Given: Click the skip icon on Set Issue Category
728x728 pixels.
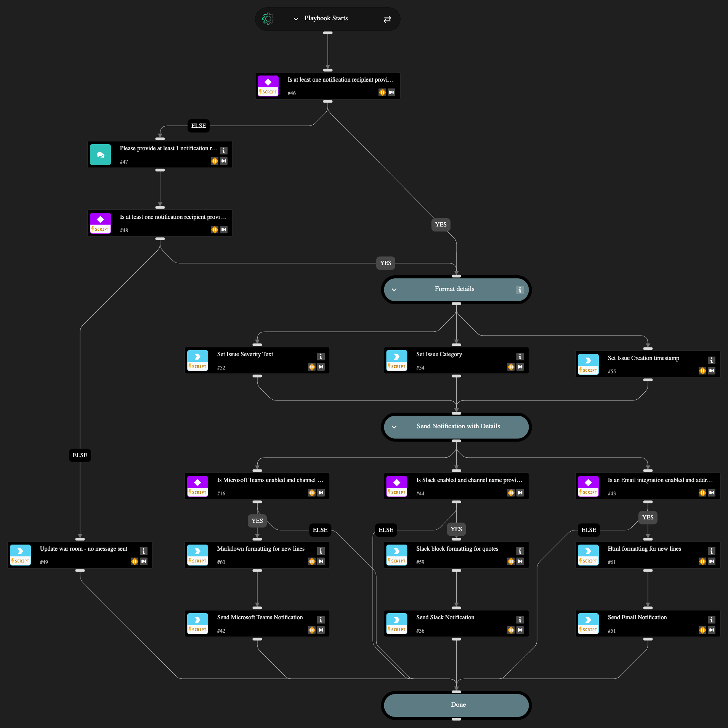Looking at the screenshot, I should tap(520, 367).
